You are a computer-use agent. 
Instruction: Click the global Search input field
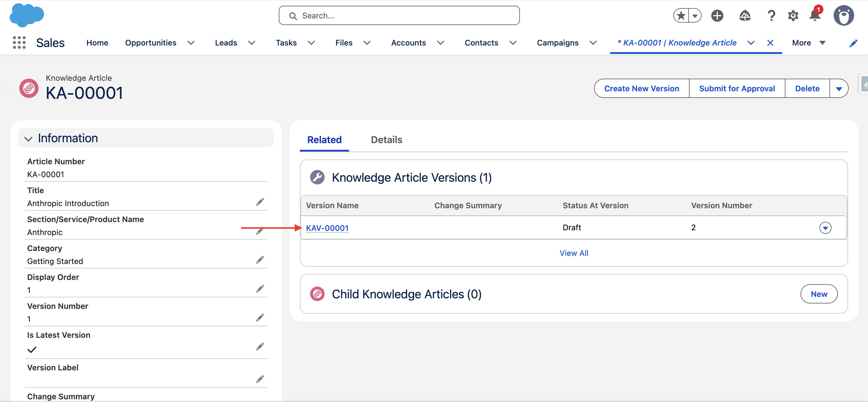(x=399, y=15)
